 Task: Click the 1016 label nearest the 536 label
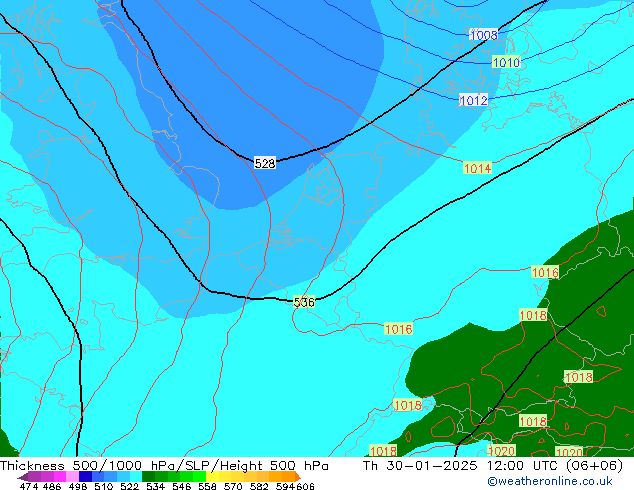(x=398, y=329)
